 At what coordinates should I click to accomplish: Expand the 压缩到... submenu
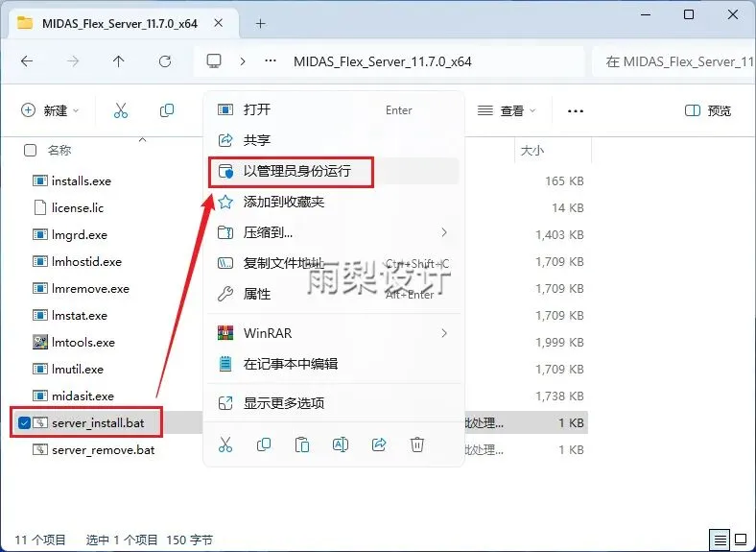[x=334, y=232]
